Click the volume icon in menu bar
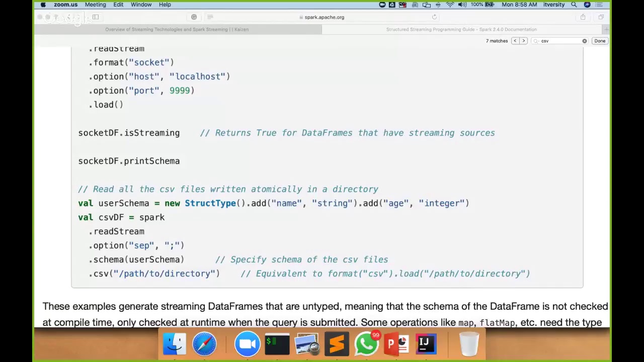The height and width of the screenshot is (362, 644). (462, 5)
